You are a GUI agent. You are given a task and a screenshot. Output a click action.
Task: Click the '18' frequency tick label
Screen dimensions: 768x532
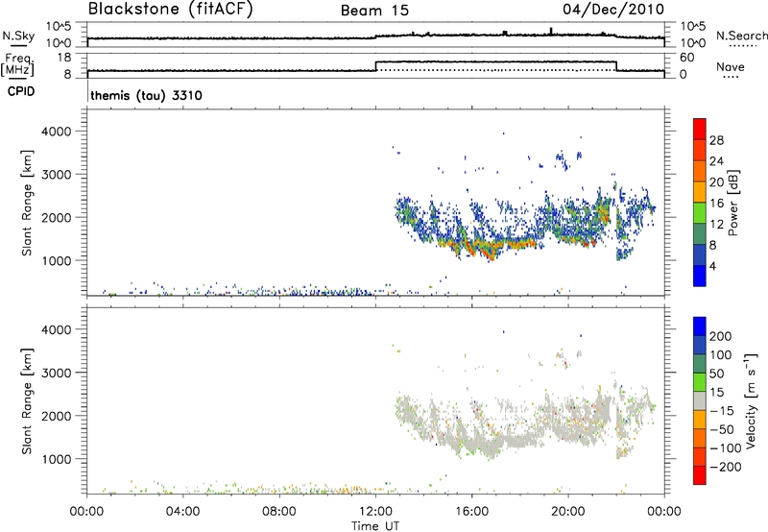tap(64, 58)
